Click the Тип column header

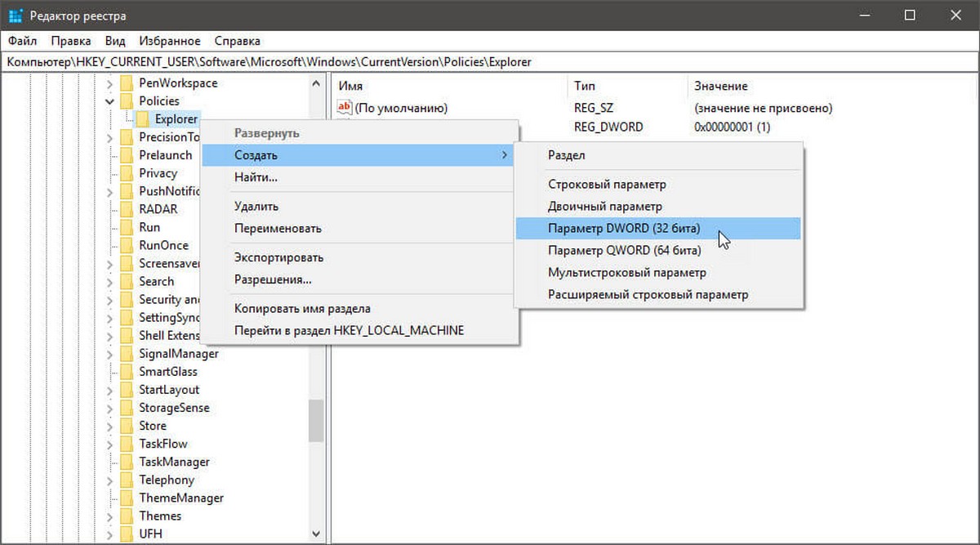pos(585,86)
